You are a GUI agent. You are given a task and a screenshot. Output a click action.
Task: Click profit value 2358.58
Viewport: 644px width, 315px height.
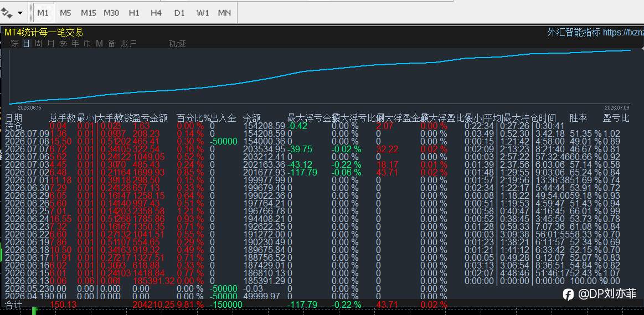[150, 211]
